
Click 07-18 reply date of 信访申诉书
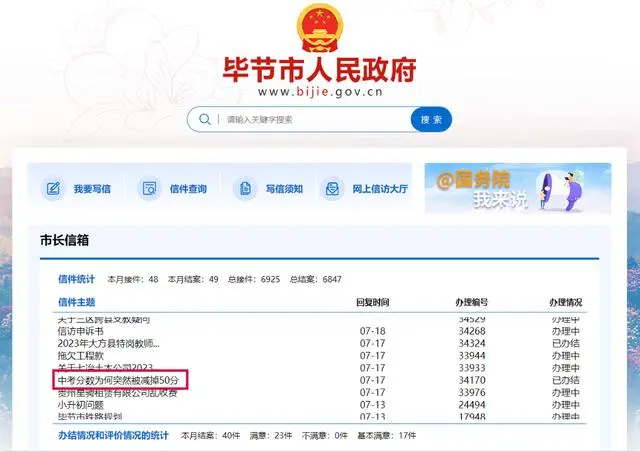pos(373,331)
